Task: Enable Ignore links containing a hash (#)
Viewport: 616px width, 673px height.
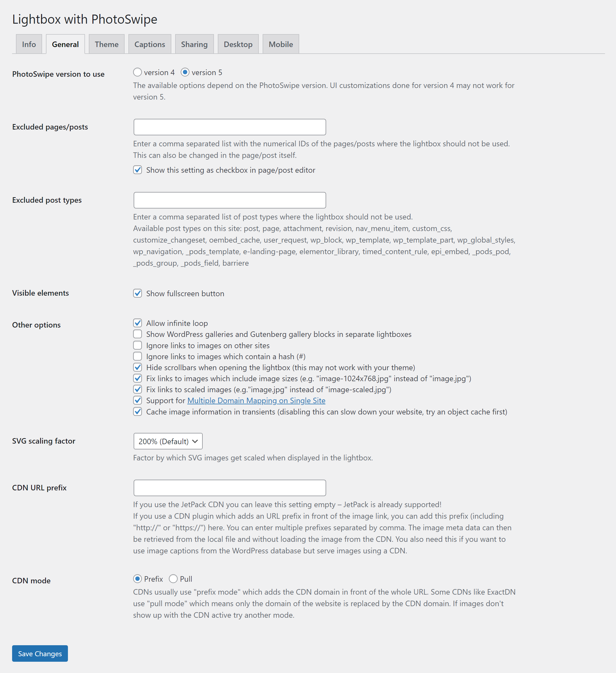Action: pyautogui.click(x=137, y=356)
